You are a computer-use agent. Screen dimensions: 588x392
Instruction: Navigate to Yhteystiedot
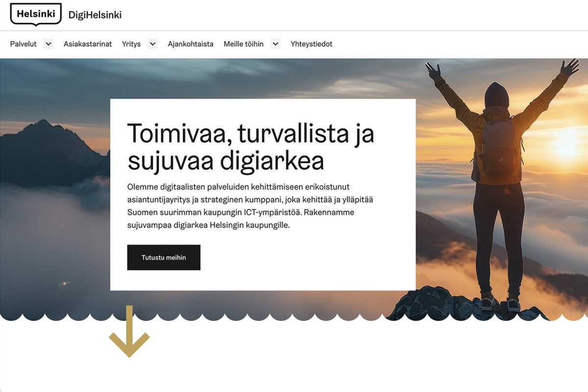[x=311, y=44]
